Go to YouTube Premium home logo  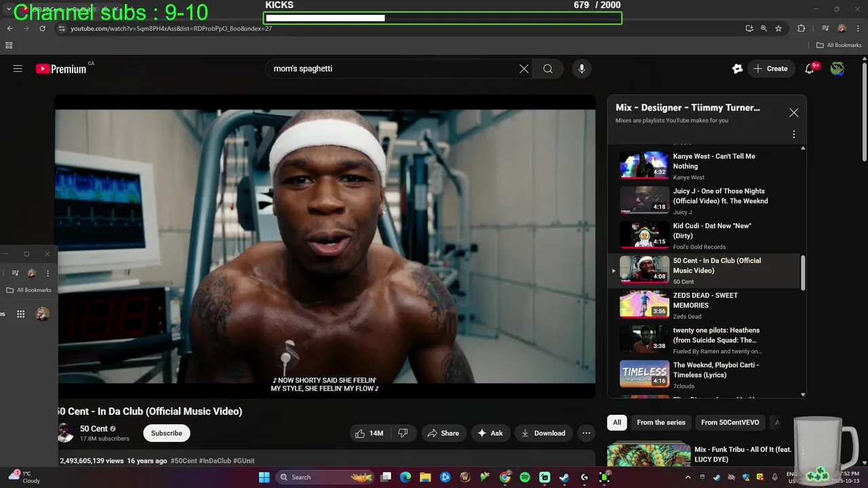61,68
